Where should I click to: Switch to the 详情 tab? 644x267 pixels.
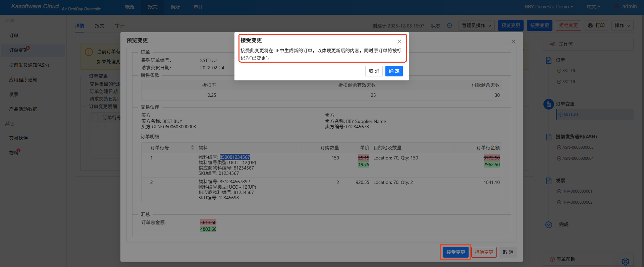pos(79,26)
